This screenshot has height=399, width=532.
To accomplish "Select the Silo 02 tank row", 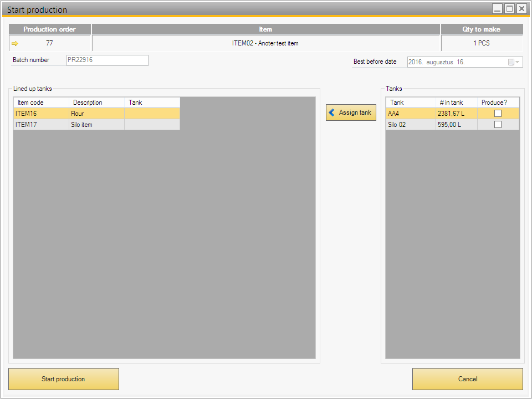I will 410,125.
